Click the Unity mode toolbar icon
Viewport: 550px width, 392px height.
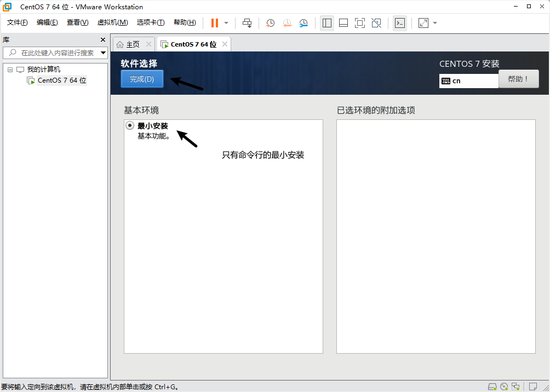[x=376, y=23]
